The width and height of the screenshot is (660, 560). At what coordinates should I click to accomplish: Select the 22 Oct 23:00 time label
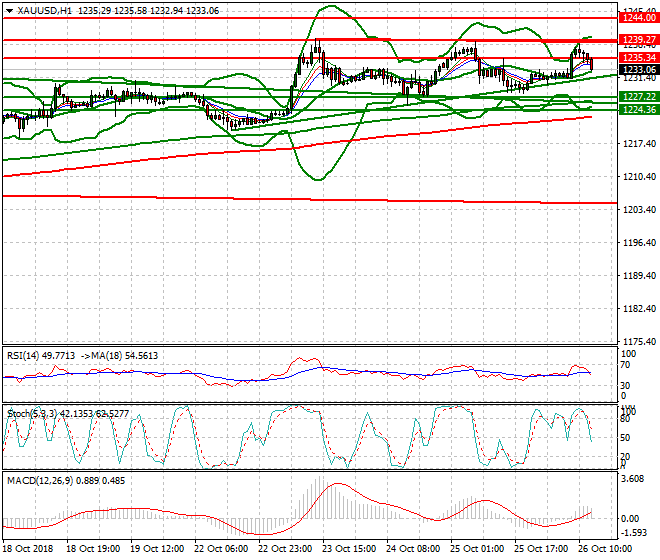(285, 549)
